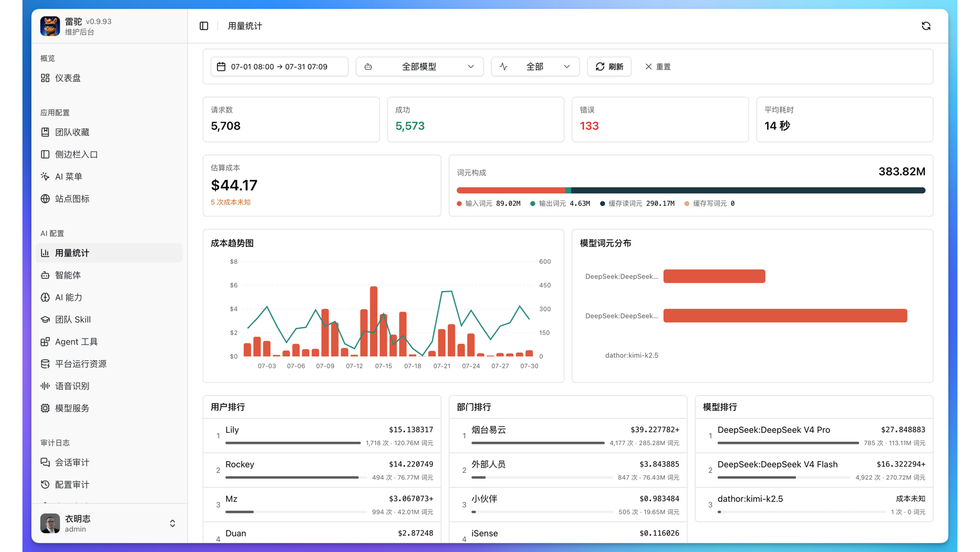Click the 会话审计 chat icon
980x552 pixels.
click(x=45, y=462)
